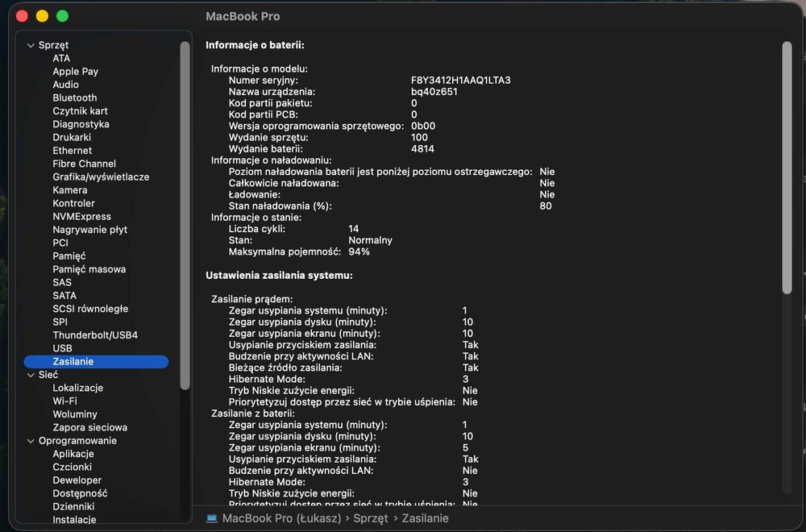This screenshot has width=806, height=532.
Task: Click the Liczba cykli value 14
Action: tap(354, 229)
